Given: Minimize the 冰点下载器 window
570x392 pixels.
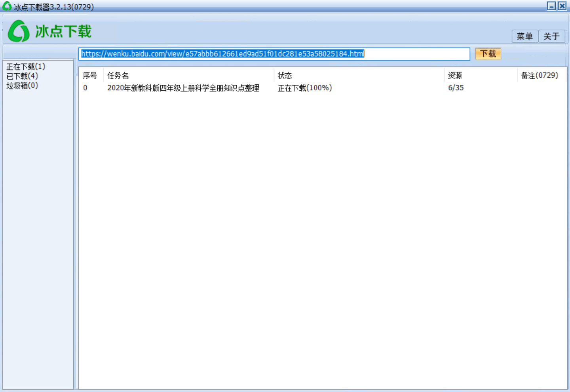Looking at the screenshot, I should tap(551, 6).
